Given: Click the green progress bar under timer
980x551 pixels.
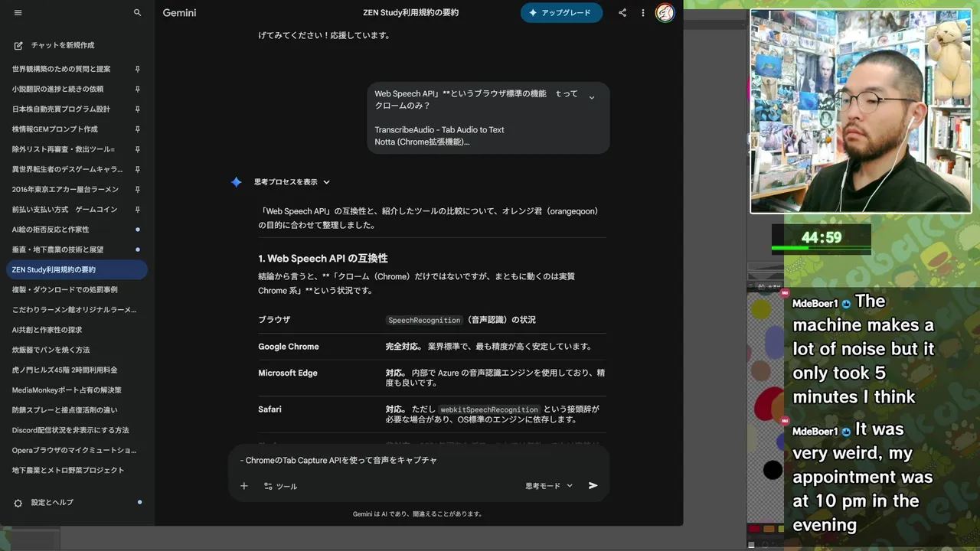Looking at the screenshot, I should coord(821,248).
